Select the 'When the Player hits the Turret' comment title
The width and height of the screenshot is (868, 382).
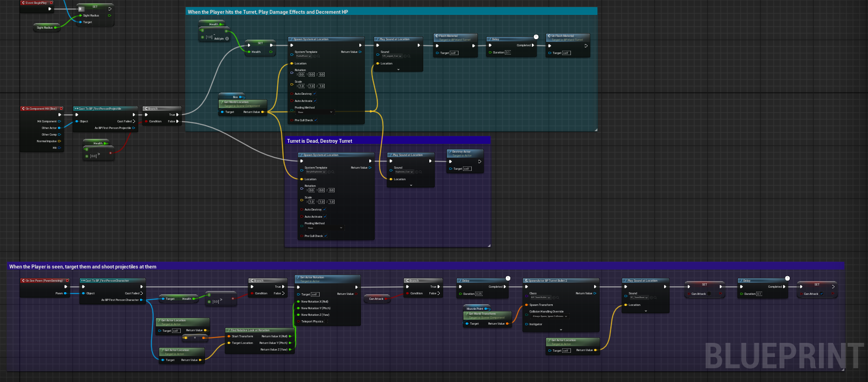coord(268,12)
